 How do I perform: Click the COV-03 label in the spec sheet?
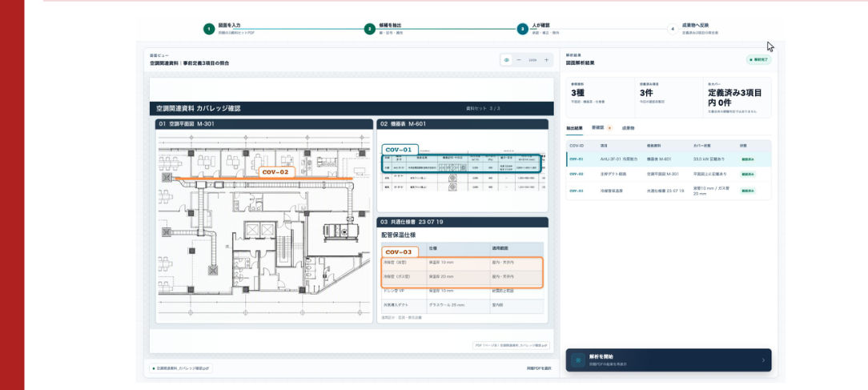coord(399,252)
